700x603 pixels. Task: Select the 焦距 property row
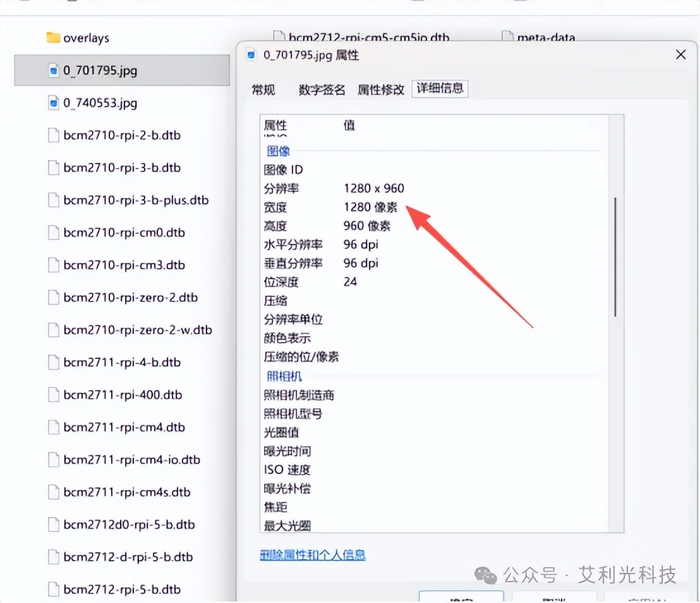point(433,508)
